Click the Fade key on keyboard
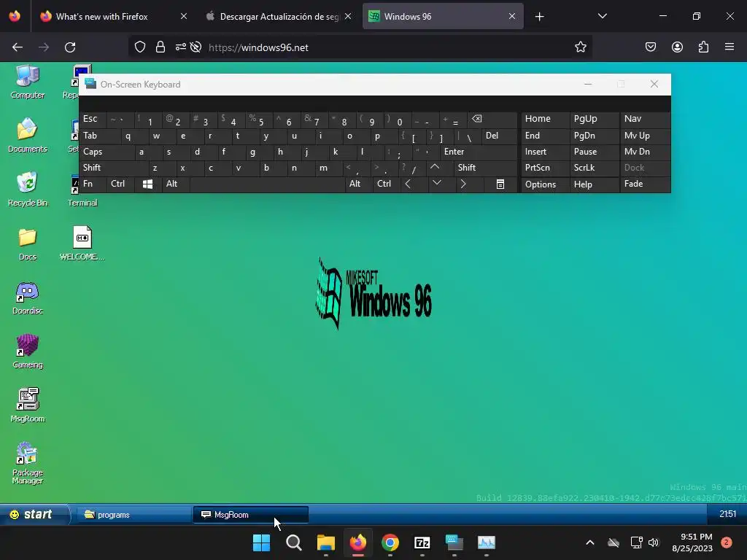 (x=645, y=184)
